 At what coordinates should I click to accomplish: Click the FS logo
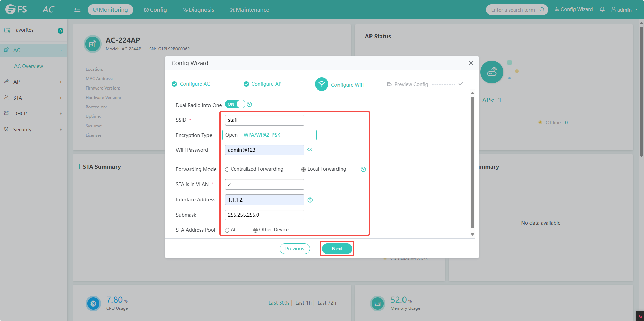(x=16, y=9)
